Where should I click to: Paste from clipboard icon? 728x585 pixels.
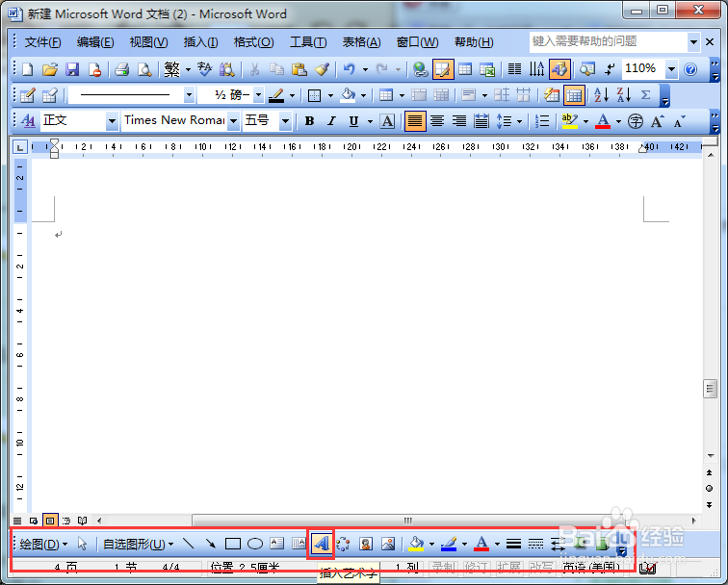point(299,69)
